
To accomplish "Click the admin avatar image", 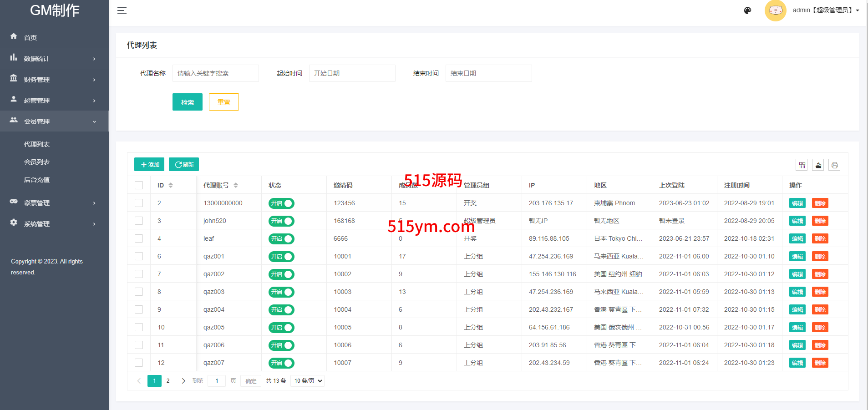I will 775,10.
